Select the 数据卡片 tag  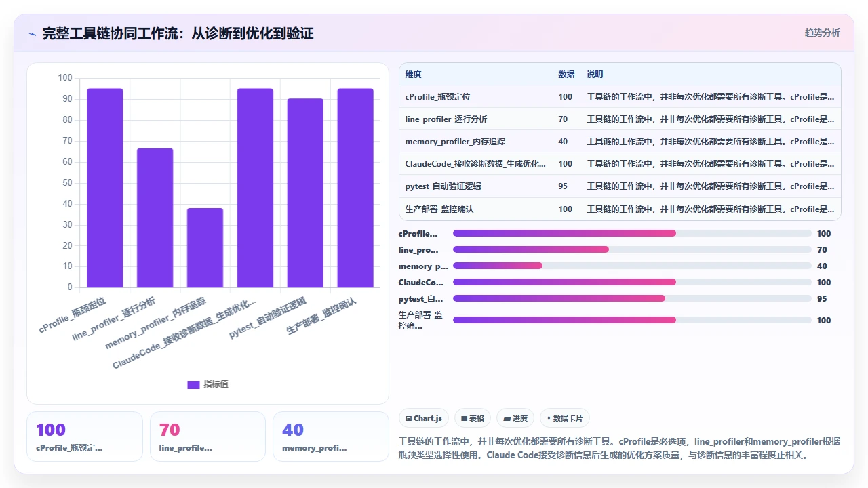[565, 418]
